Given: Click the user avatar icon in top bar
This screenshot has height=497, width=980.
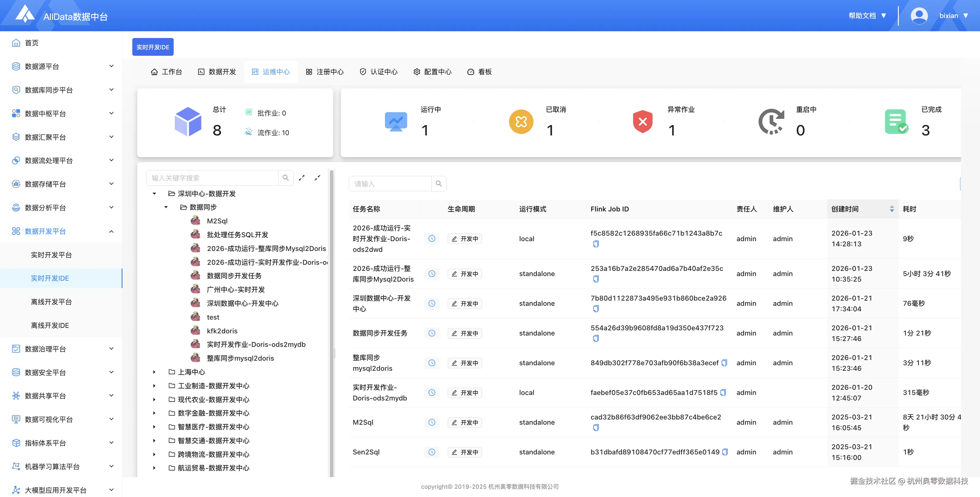Looking at the screenshot, I should pos(919,15).
